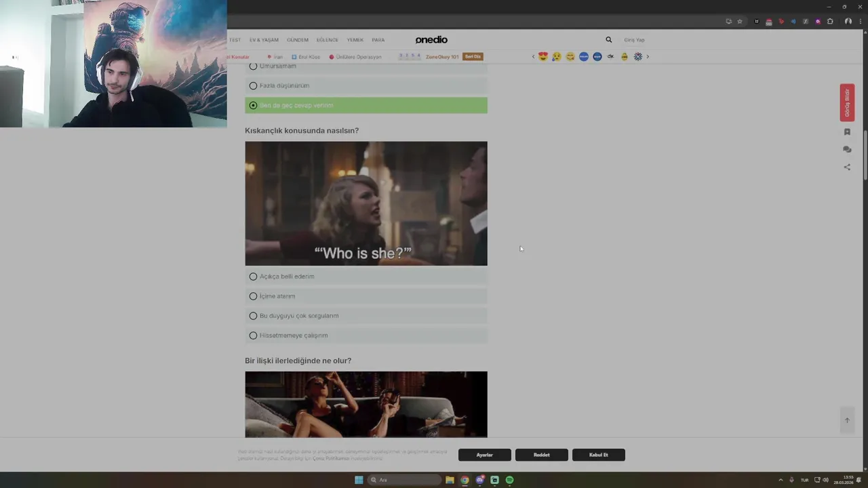Click the share icon on right sidebar
Screen dimensions: 868x488
847,167
